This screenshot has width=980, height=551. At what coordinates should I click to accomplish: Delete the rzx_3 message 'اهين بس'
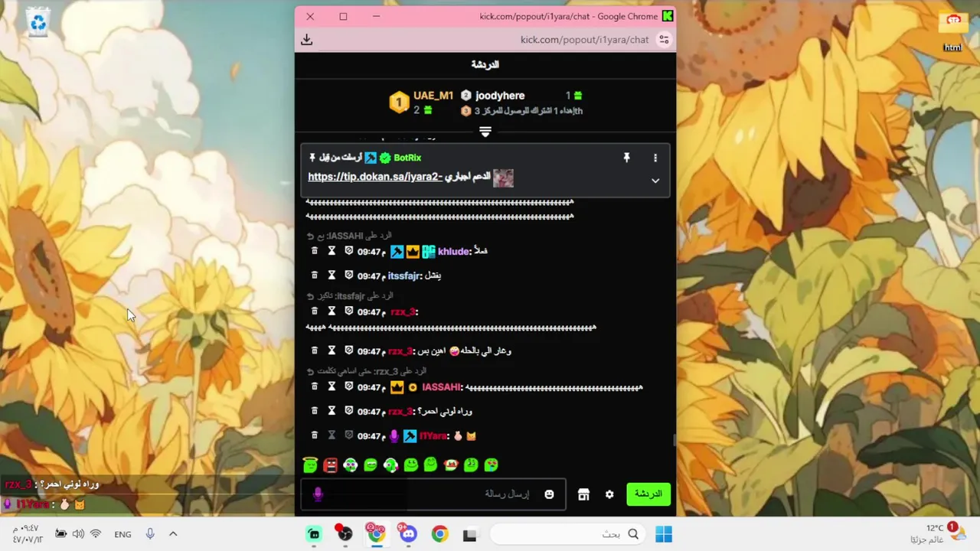[314, 350]
